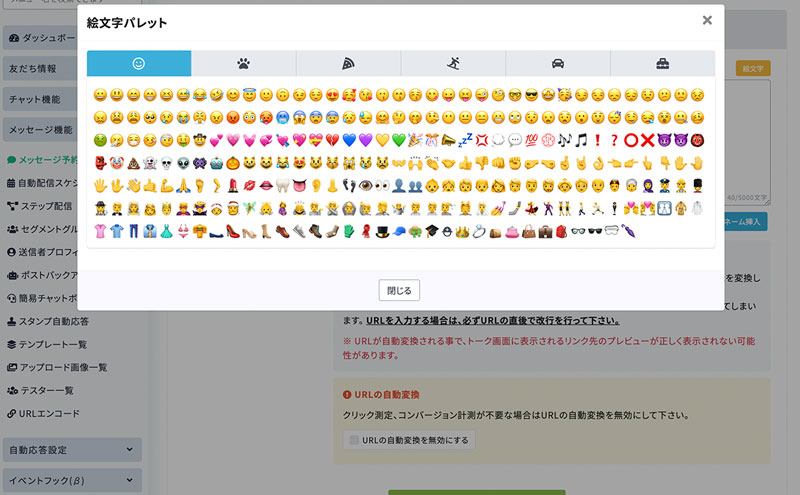This screenshot has width=800, height=495.
Task: Choose the diamond ring emoji
Action: click(479, 232)
